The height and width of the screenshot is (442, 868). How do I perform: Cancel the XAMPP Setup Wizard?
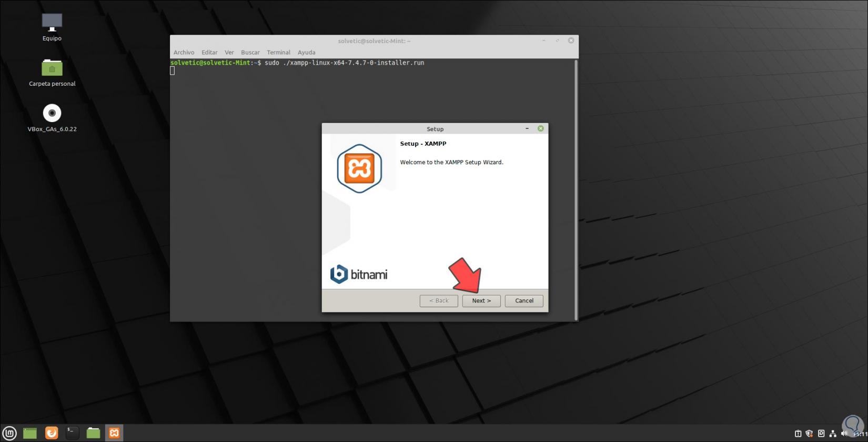[524, 301]
